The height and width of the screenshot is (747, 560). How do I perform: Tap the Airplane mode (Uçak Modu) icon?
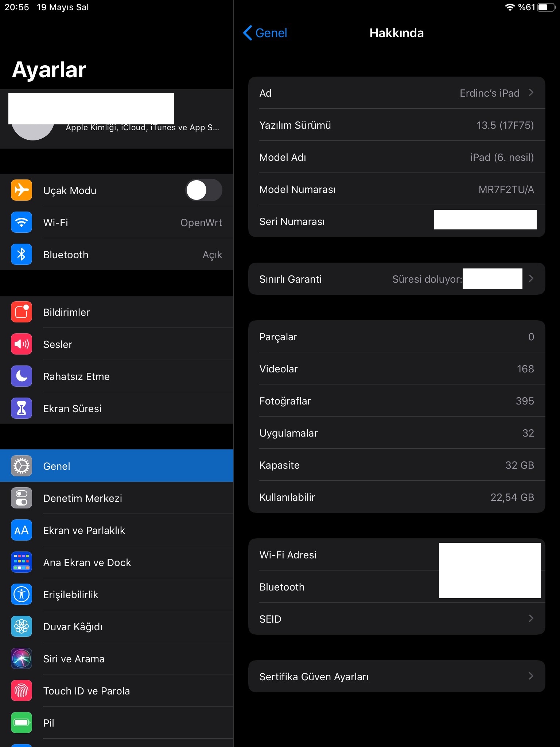(x=22, y=190)
